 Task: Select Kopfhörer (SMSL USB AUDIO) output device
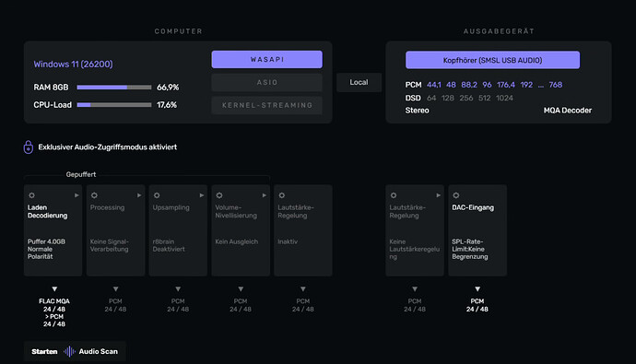pos(492,60)
